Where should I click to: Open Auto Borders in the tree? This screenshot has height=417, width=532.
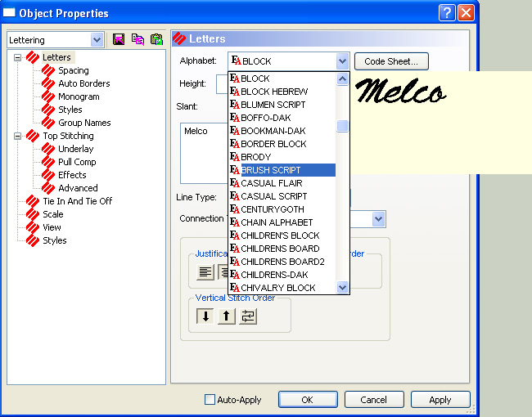(x=84, y=83)
